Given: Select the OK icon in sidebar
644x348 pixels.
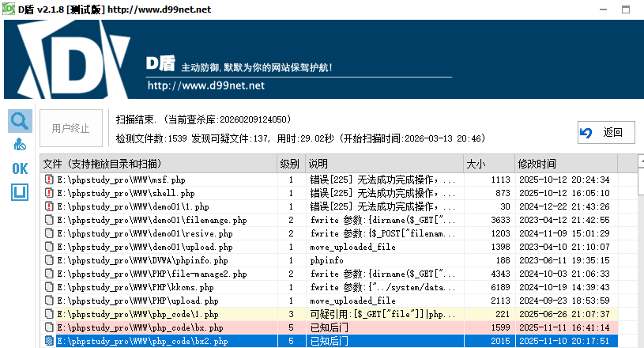Looking at the screenshot, I should point(20,168).
